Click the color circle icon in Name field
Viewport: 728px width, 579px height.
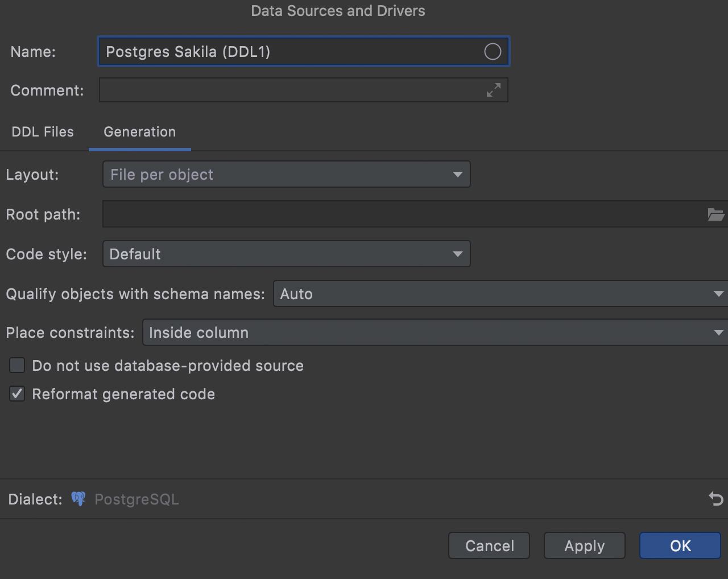(493, 52)
